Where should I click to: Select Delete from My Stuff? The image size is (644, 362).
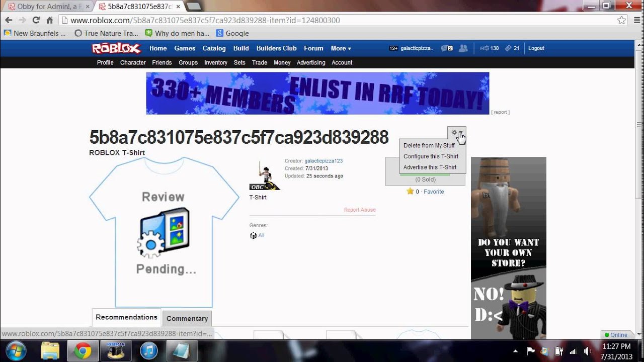(x=429, y=145)
